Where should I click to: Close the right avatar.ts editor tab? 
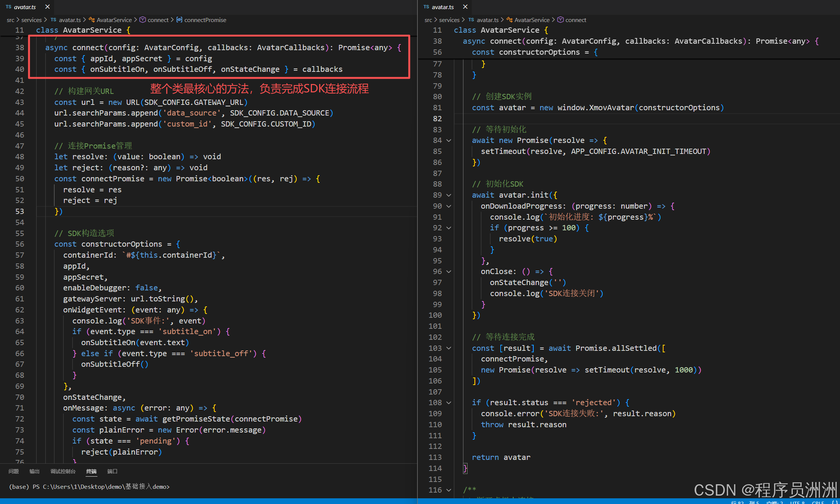465,7
